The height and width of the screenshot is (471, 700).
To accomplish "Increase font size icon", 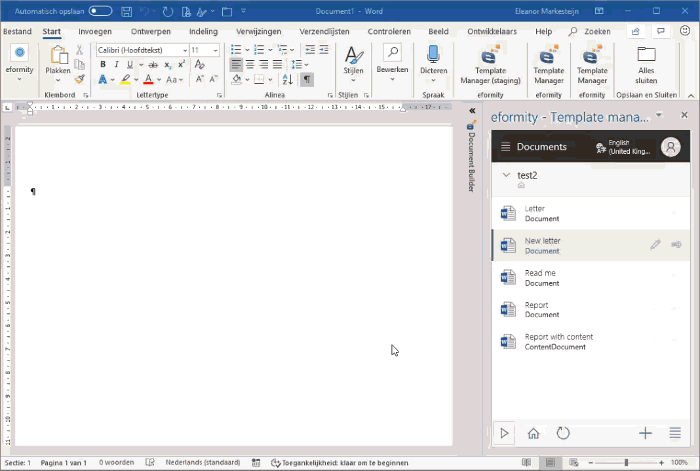I will pyautogui.click(x=200, y=79).
